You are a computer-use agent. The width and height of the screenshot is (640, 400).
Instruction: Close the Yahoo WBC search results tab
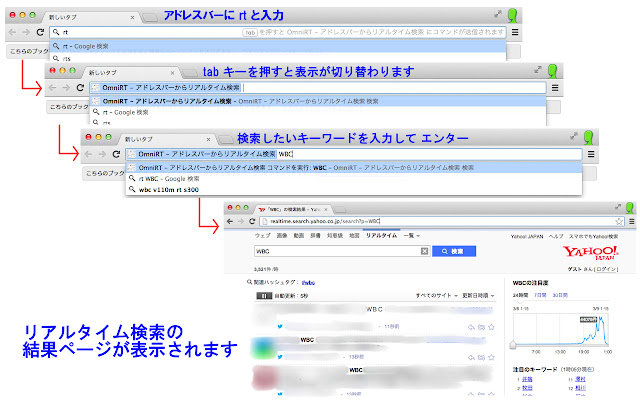tap(326, 209)
